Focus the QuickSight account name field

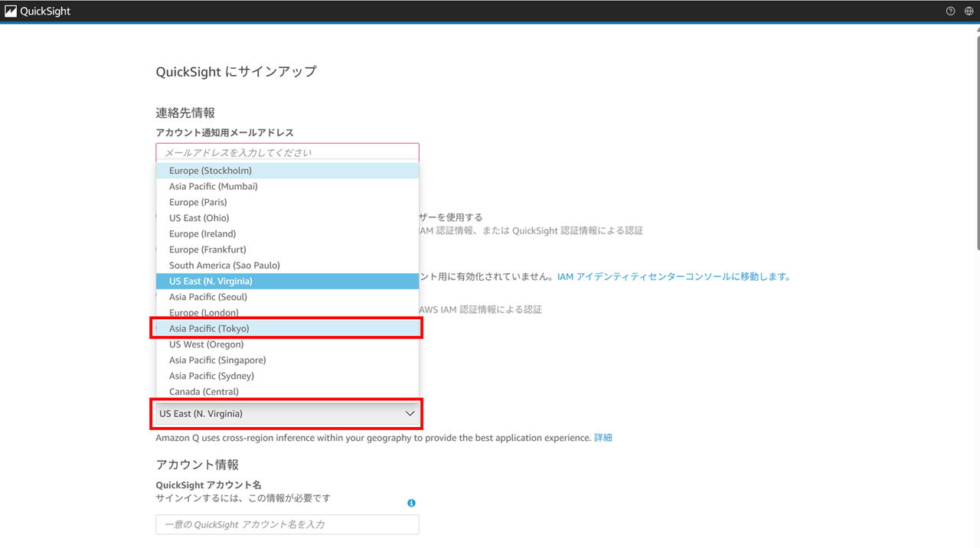click(287, 524)
